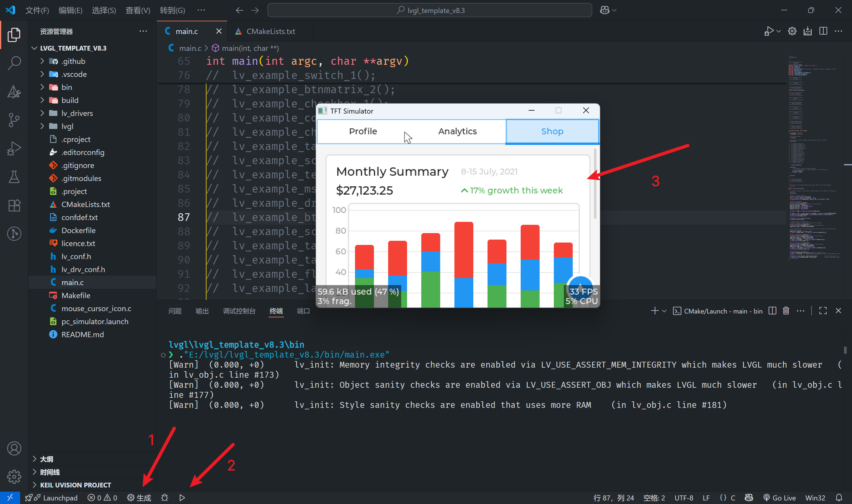
Task: Click the CMake launch play icon in status bar
Action: pos(182,497)
